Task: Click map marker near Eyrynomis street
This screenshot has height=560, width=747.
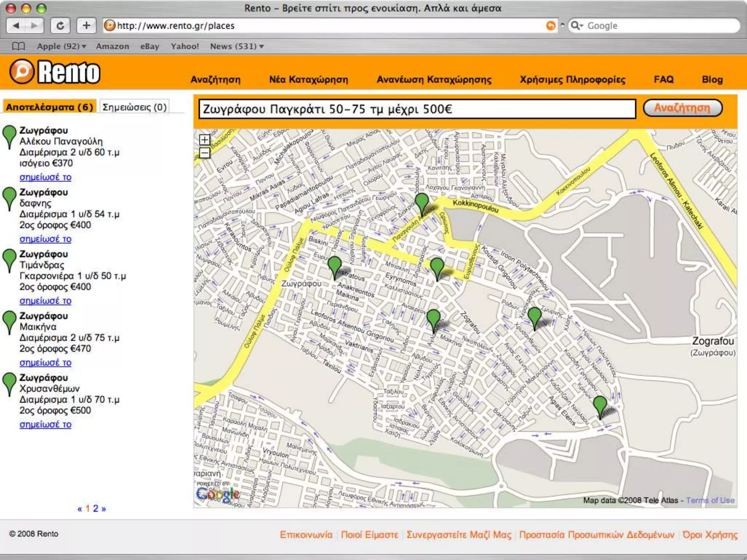Action: point(437,269)
